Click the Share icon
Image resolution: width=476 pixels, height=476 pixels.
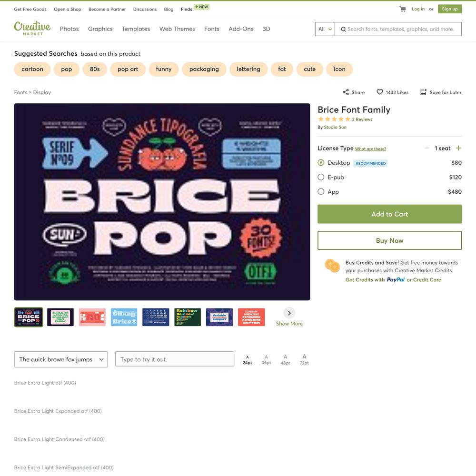[x=346, y=92]
